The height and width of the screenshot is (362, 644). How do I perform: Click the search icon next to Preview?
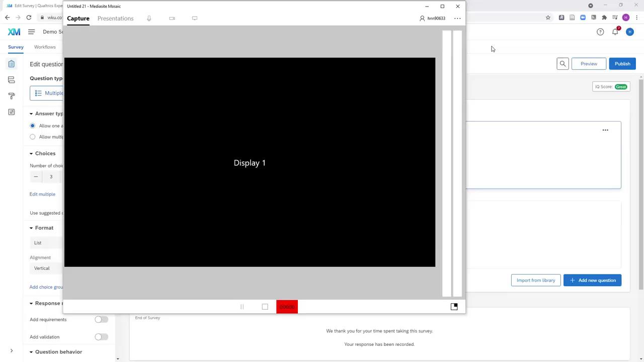(x=562, y=64)
